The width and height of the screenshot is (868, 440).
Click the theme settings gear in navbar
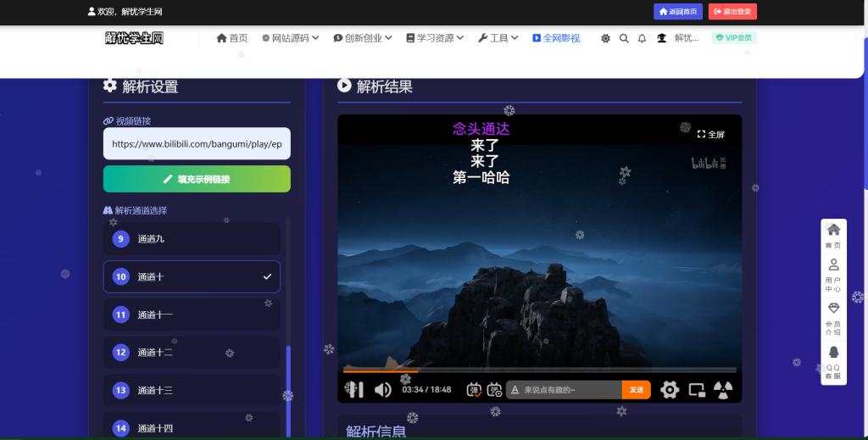(605, 38)
